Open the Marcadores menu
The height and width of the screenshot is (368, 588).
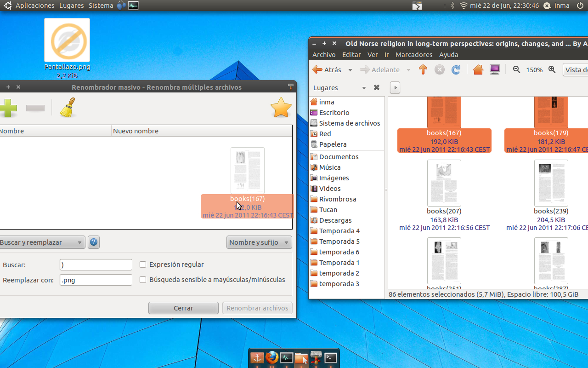[x=414, y=54]
